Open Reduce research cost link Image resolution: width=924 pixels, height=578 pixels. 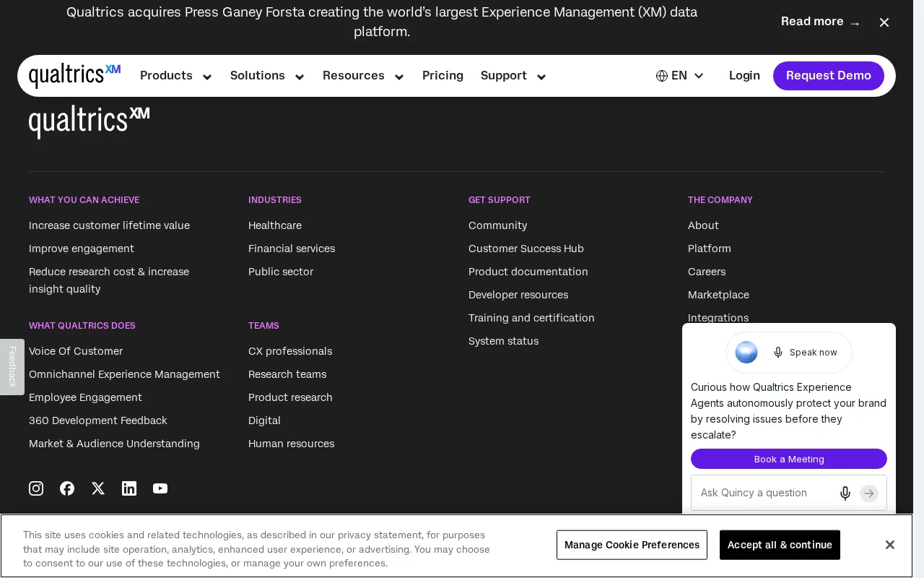(109, 280)
